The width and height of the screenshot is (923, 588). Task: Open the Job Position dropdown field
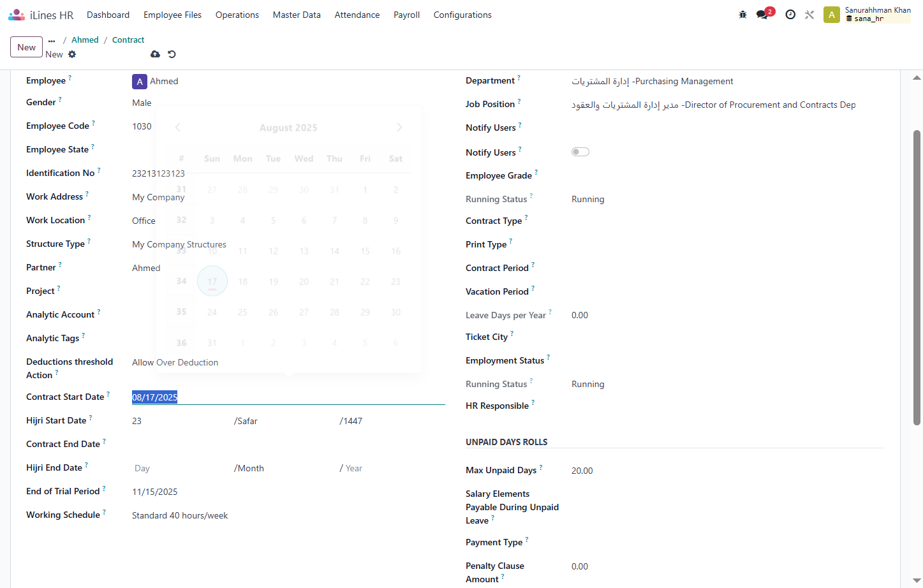[728, 105]
